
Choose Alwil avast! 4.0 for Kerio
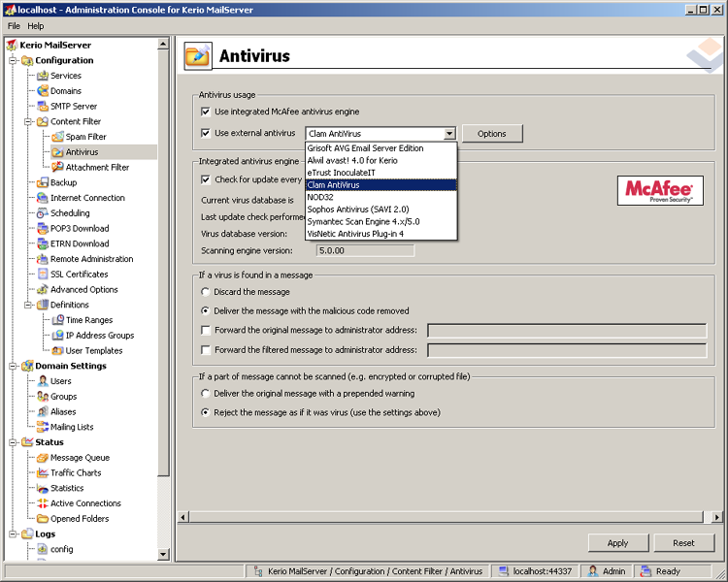point(381,161)
